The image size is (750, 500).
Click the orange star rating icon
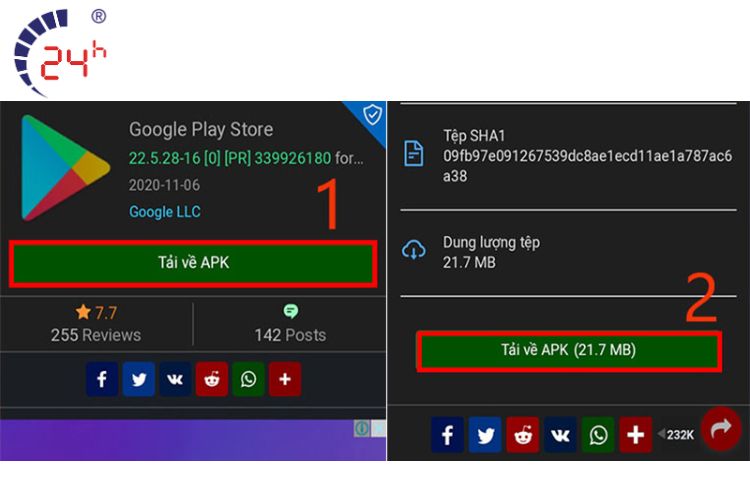[x=83, y=312]
